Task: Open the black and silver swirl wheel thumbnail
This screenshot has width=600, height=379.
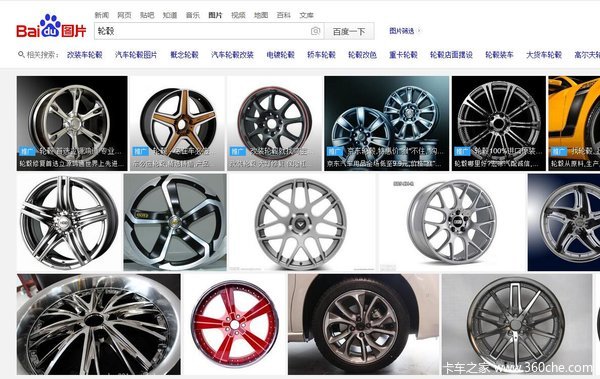Action: point(175,222)
